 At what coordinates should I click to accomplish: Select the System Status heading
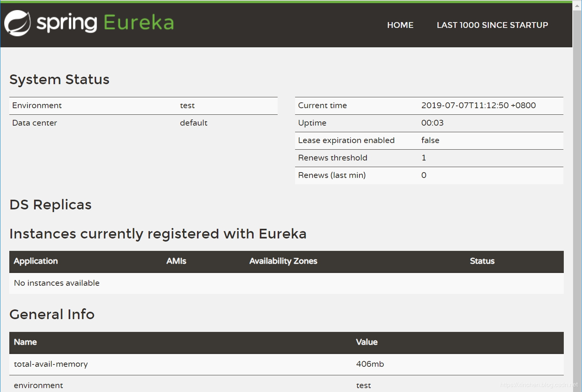[59, 79]
